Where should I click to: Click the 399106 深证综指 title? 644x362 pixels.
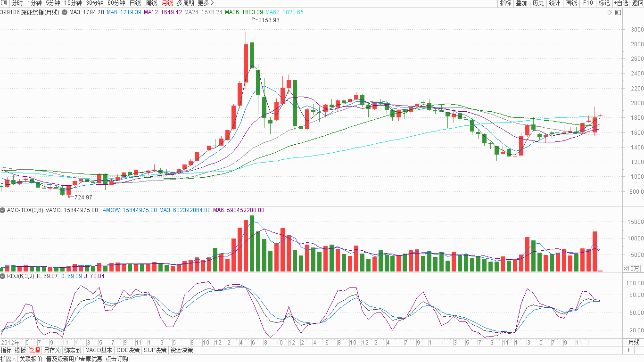pos(30,12)
